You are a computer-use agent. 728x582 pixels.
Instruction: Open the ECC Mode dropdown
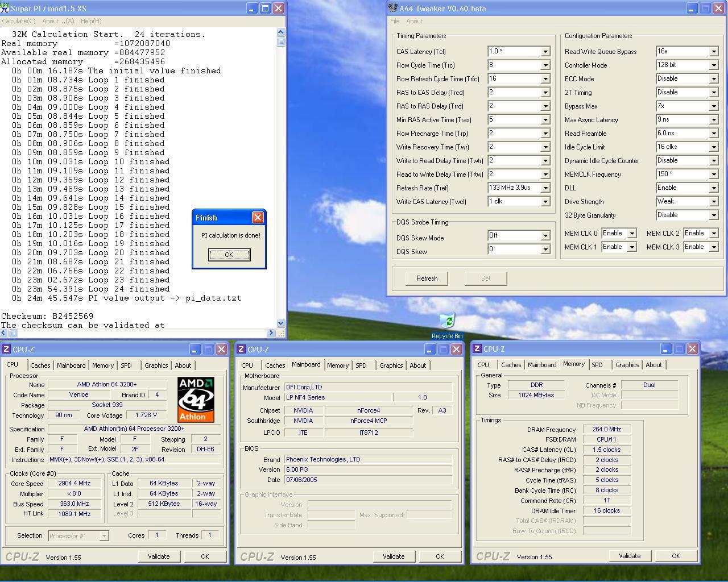pyautogui.click(x=714, y=78)
